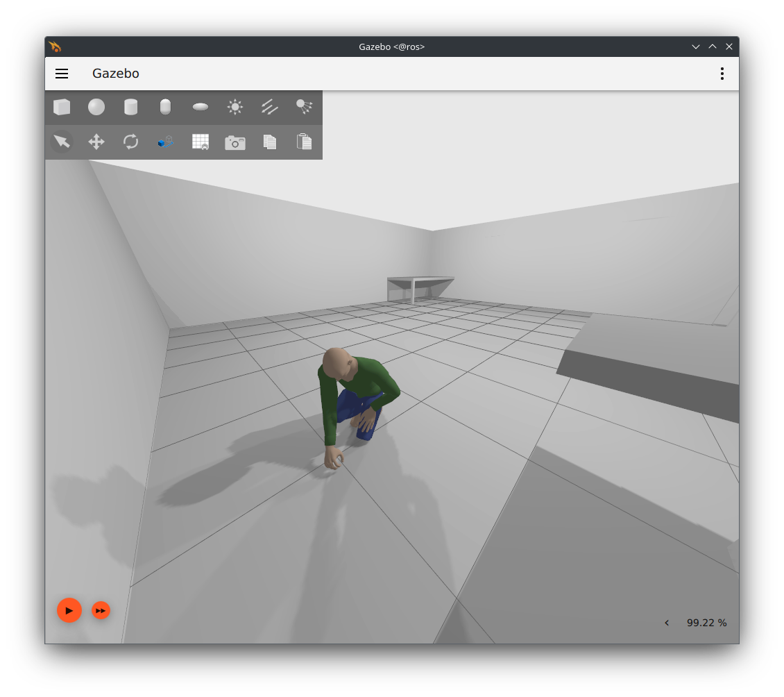Add a cylinder shape to the world
This screenshot has height=697, width=784.
130,107
